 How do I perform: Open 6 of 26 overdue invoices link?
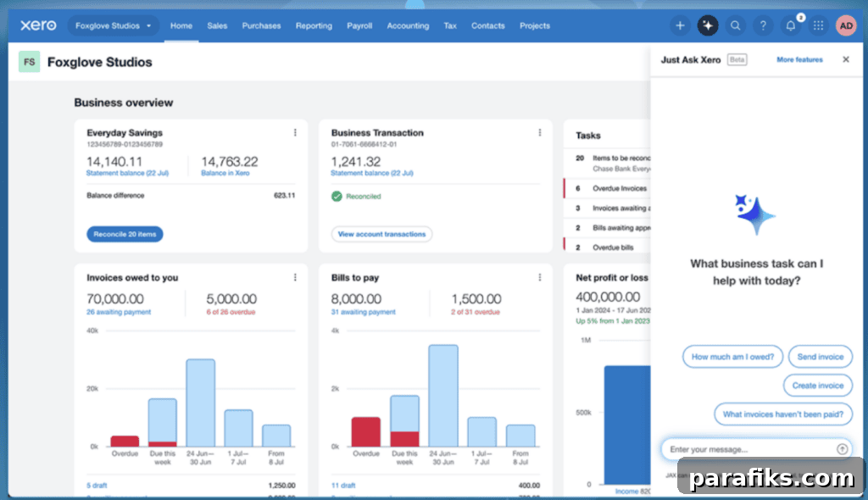(x=231, y=312)
